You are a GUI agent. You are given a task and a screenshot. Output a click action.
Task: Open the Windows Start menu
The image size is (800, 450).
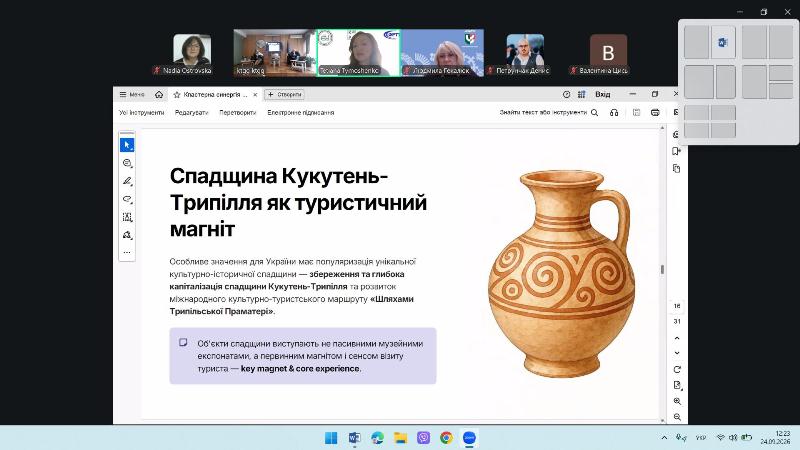click(331, 438)
